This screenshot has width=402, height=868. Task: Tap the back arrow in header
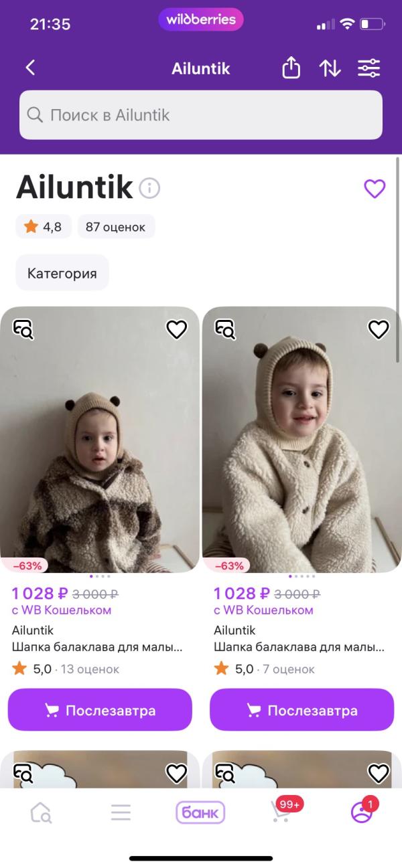coord(30,68)
